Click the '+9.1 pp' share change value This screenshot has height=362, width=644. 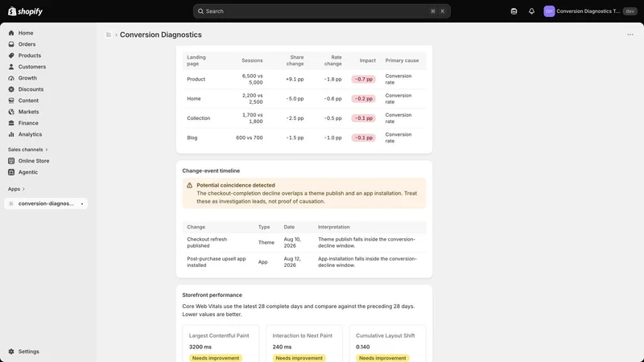(295, 79)
